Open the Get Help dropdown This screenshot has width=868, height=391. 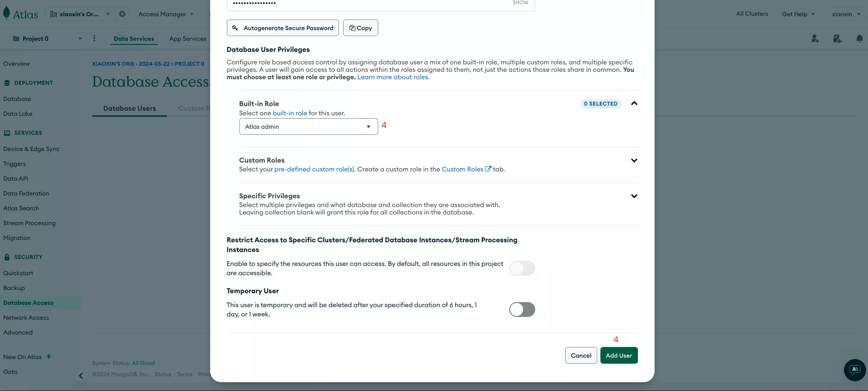[x=798, y=14]
